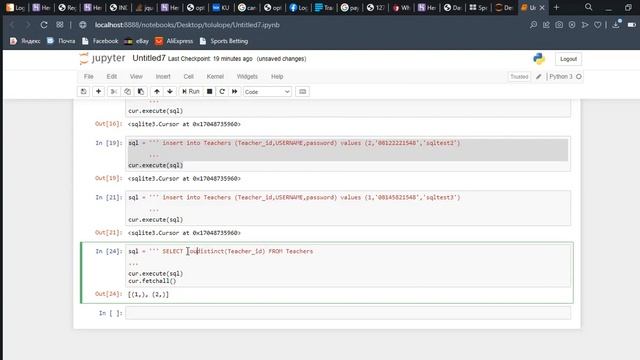This screenshot has height=360, width=640.
Task: Insert cell below with the plus icon
Action: pos(98,91)
